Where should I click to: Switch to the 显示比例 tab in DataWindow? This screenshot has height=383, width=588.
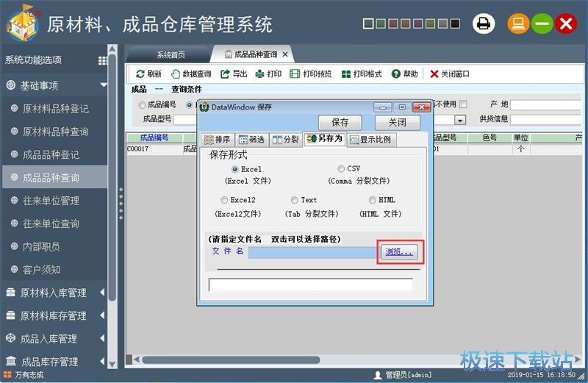[371, 140]
